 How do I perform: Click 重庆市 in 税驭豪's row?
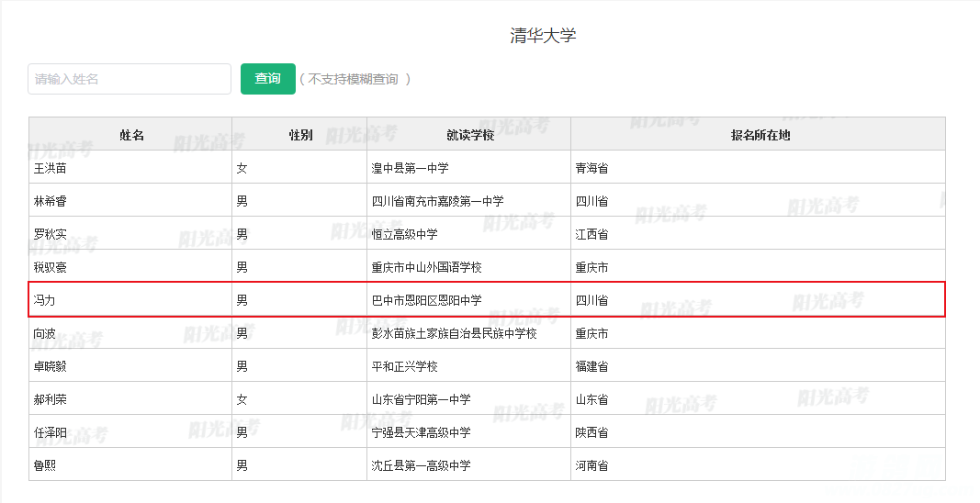(x=591, y=267)
